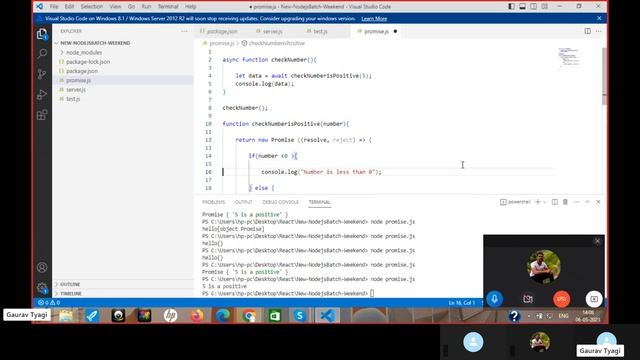Click the Visual Studio Code taskbar icon
Image resolution: width=640 pixels, height=360 pixels.
327,316
